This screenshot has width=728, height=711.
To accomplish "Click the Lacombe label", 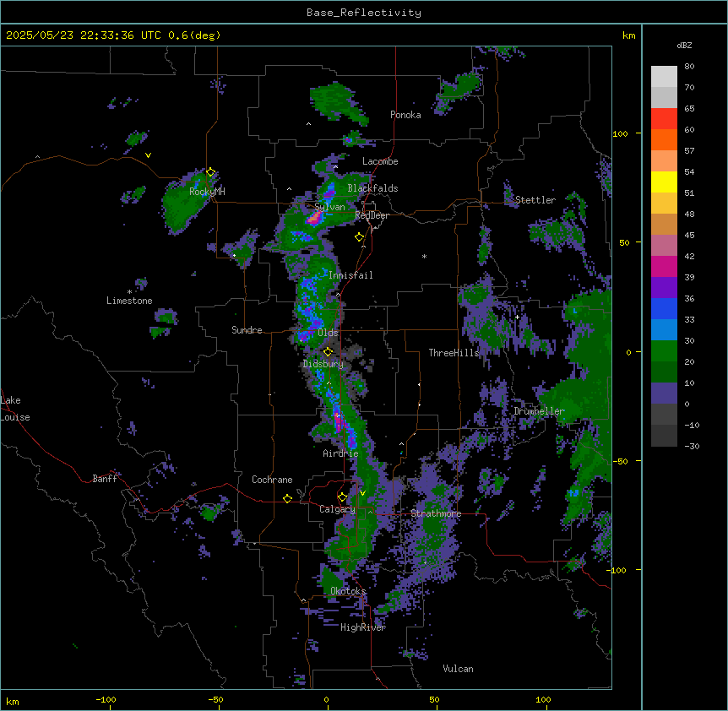I will coord(380,161).
